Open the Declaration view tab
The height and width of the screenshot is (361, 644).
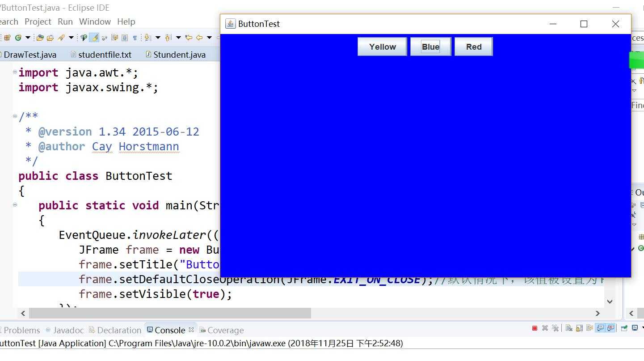point(115,330)
